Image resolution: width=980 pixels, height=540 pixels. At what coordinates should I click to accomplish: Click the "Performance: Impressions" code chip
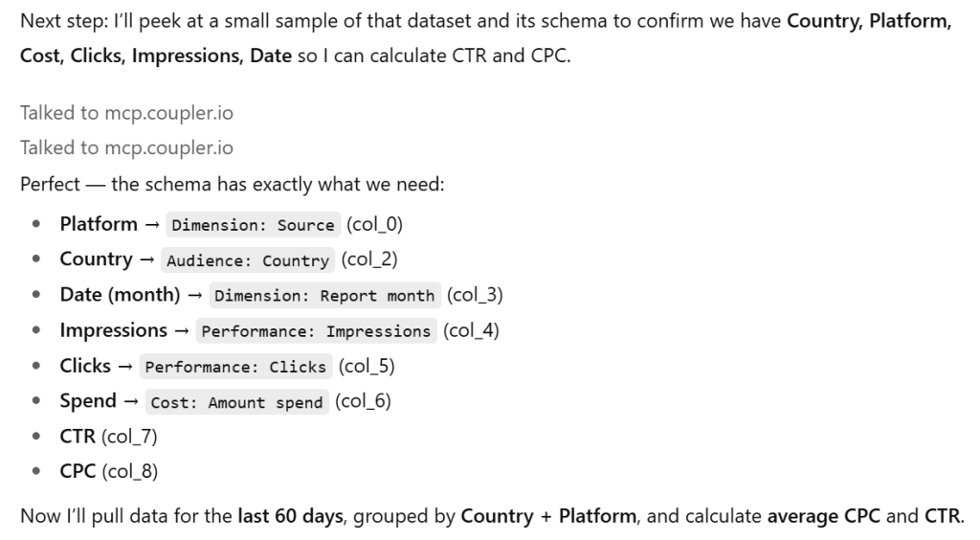316,331
